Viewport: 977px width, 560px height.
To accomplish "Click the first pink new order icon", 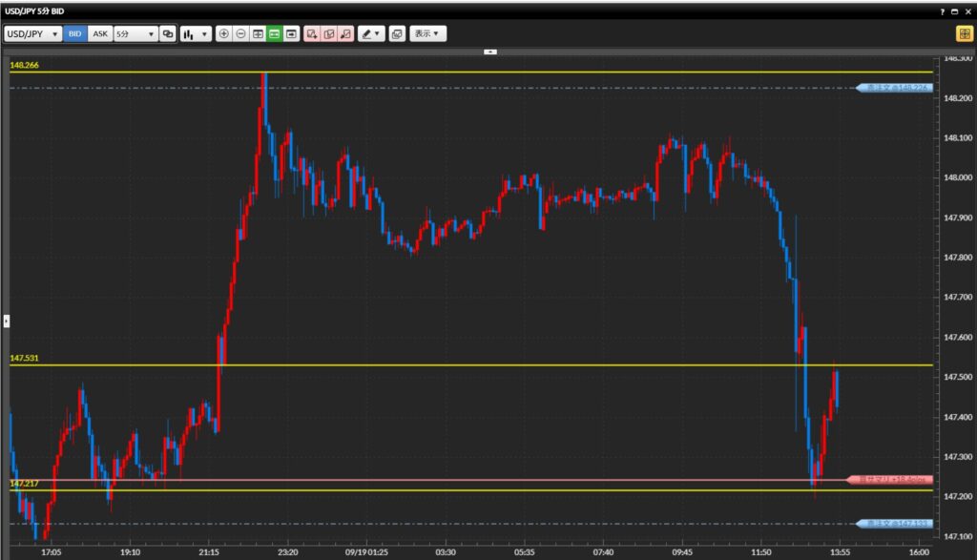I will pos(312,33).
